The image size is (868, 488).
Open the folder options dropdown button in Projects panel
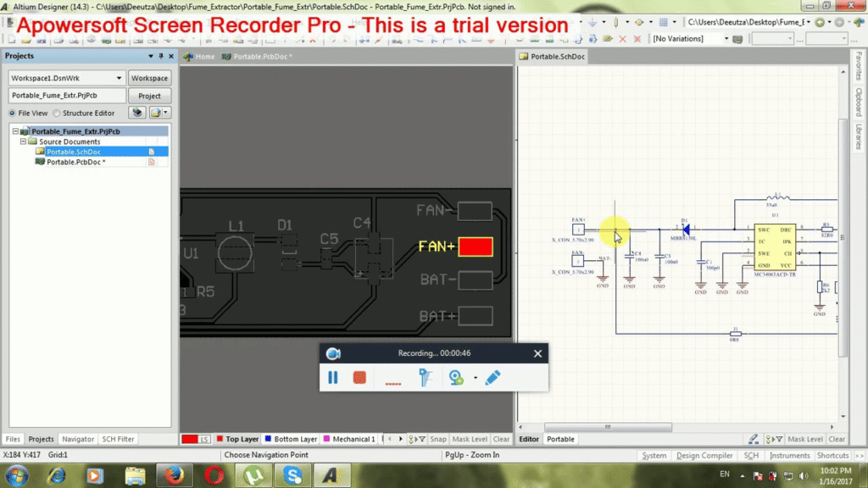pos(159,113)
